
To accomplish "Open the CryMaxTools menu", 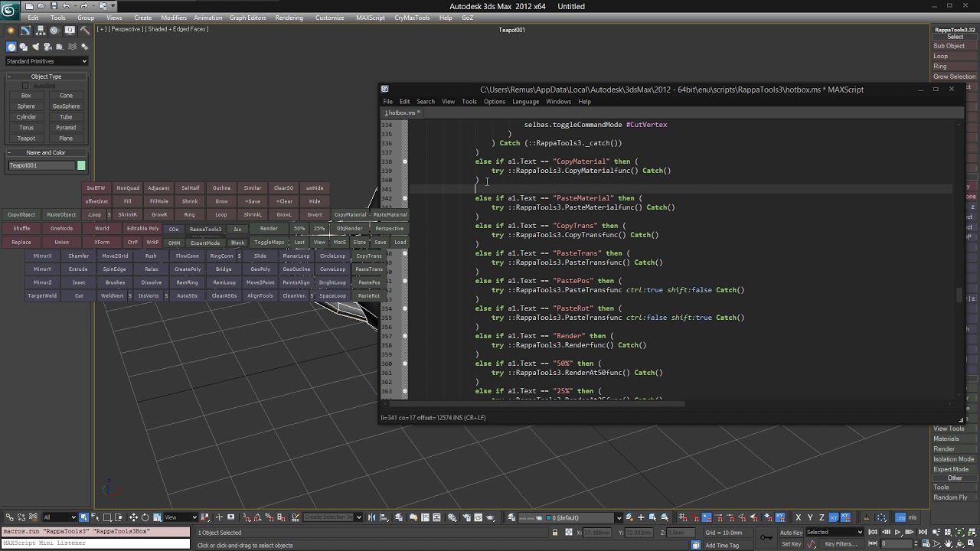I will 412,18.
